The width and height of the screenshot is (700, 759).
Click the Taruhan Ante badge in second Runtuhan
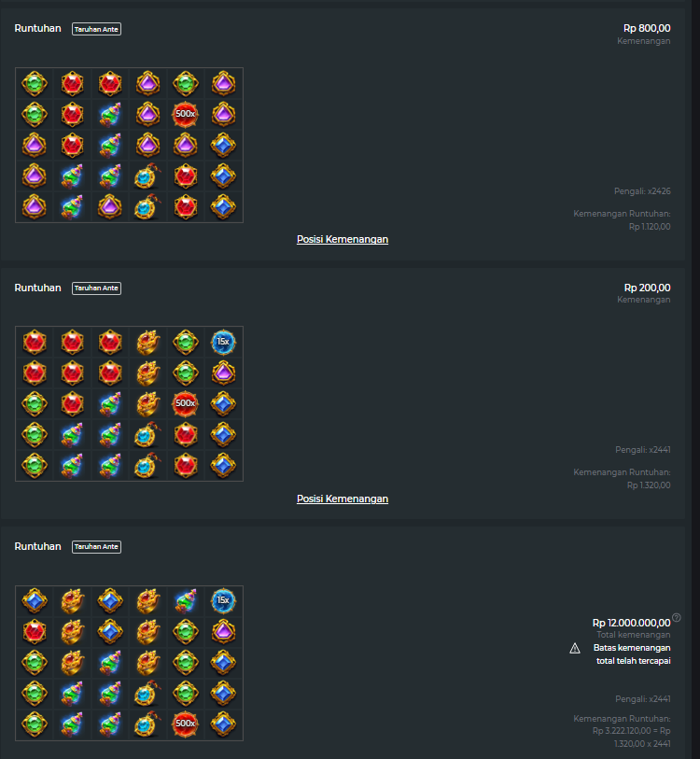(x=96, y=288)
